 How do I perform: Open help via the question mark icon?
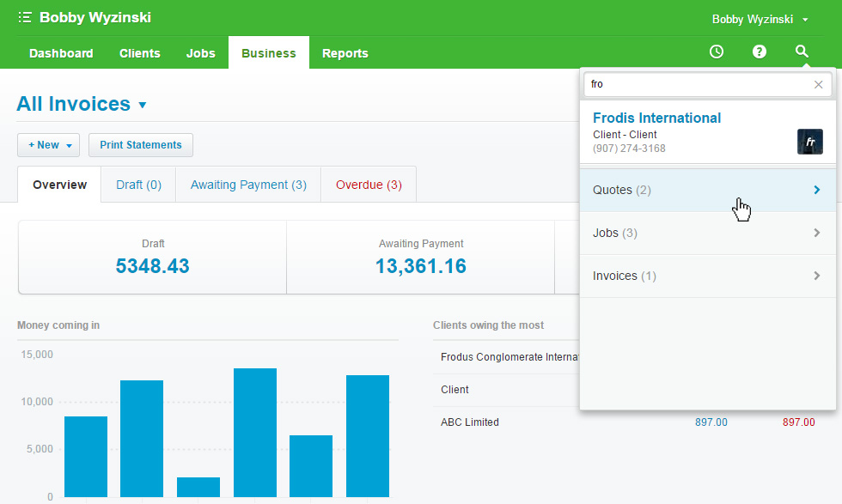coord(759,52)
